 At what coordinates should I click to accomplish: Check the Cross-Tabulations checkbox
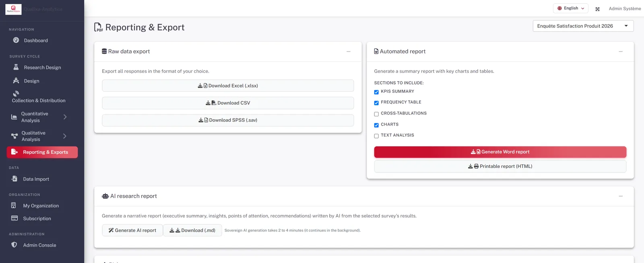point(376,114)
